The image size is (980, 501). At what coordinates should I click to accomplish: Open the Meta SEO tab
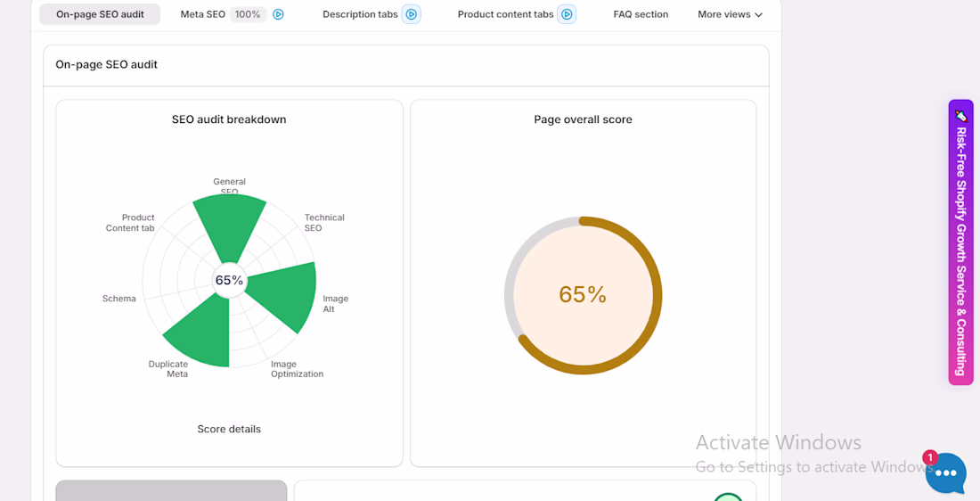point(203,14)
